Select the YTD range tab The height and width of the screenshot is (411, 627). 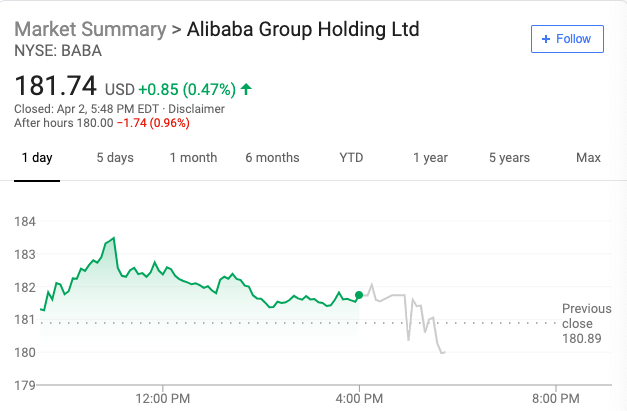351,158
